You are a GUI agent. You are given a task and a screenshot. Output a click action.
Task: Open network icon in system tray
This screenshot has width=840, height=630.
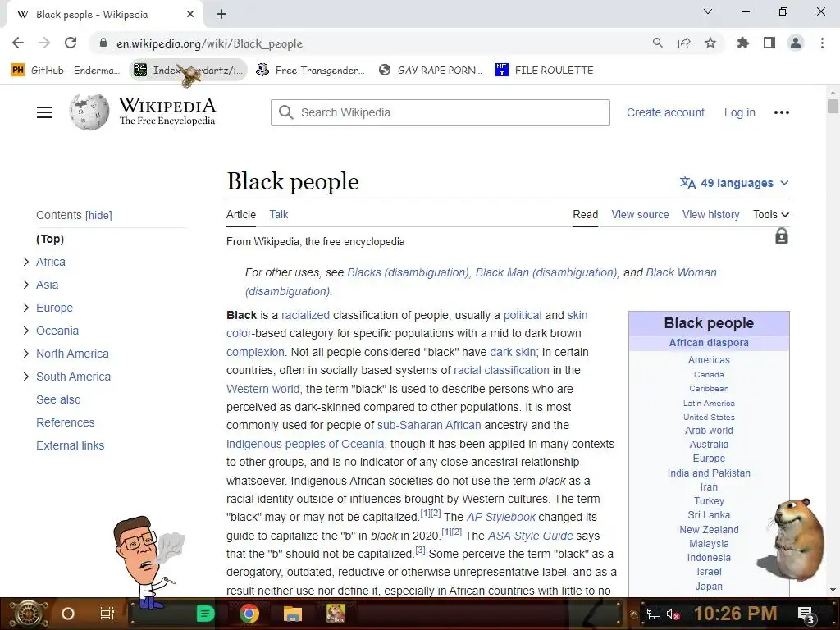653,614
